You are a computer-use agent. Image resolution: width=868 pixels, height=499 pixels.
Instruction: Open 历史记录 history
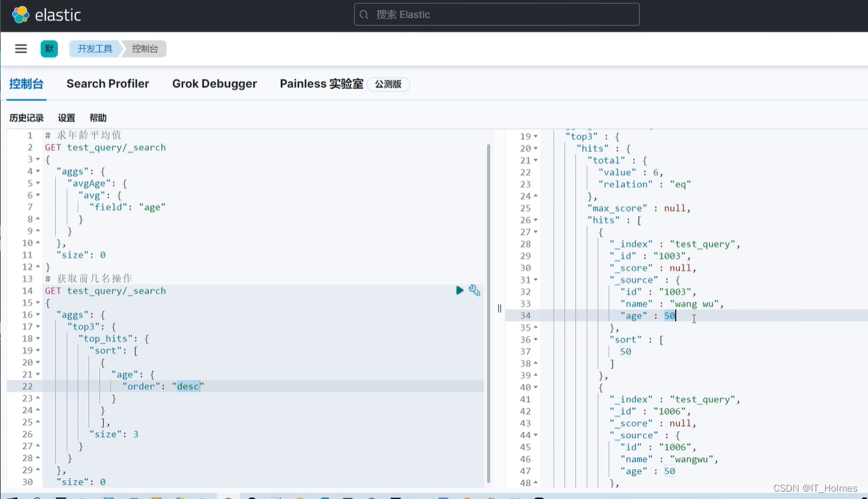pos(26,118)
